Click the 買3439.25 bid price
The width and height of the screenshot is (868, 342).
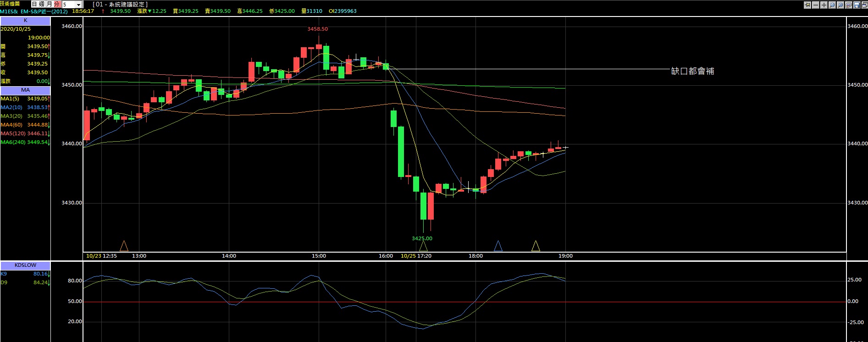tap(186, 11)
